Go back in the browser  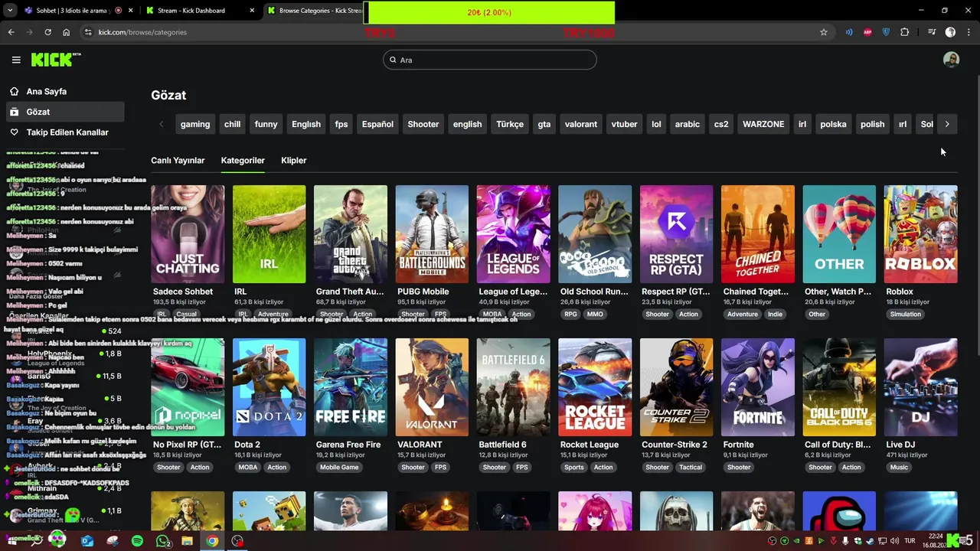11,32
